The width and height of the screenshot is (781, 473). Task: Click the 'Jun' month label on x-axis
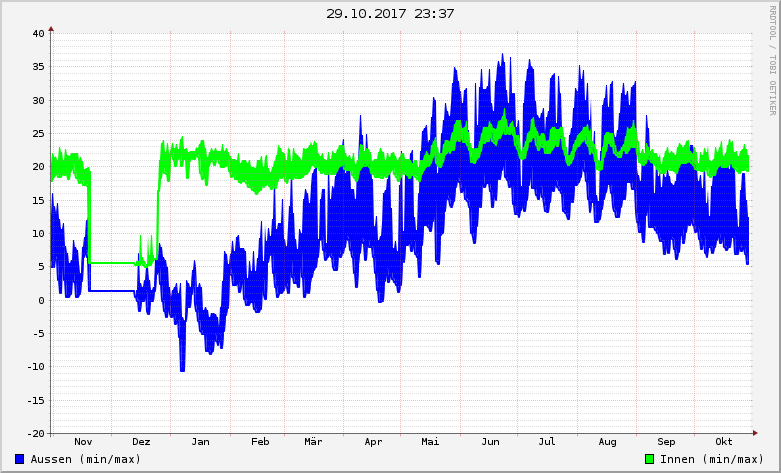[x=490, y=442]
